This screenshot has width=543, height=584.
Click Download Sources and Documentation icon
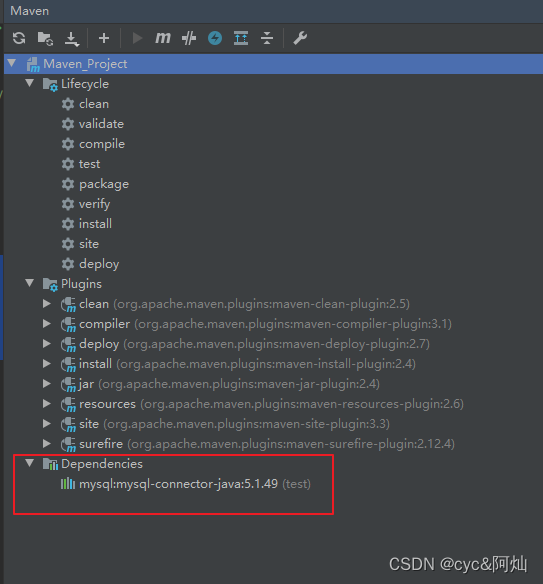click(72, 39)
